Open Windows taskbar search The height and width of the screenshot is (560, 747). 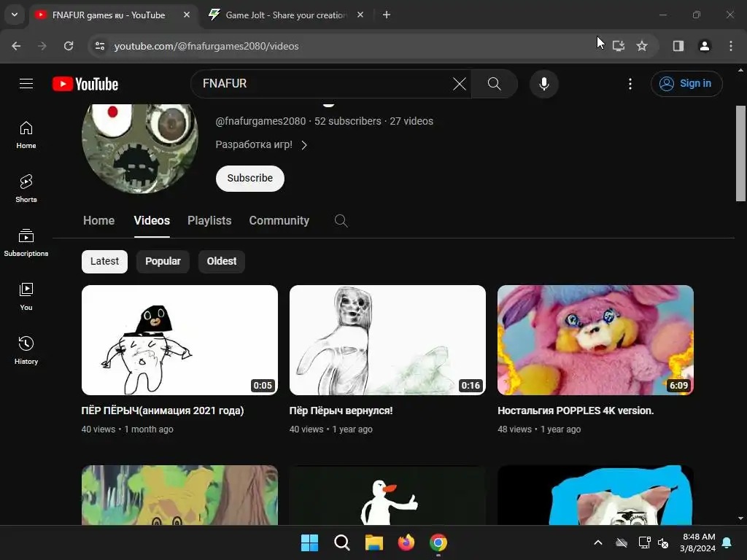(341, 542)
